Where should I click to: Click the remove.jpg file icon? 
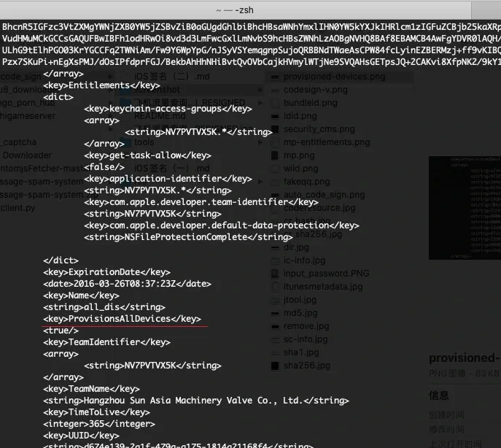(x=275, y=326)
